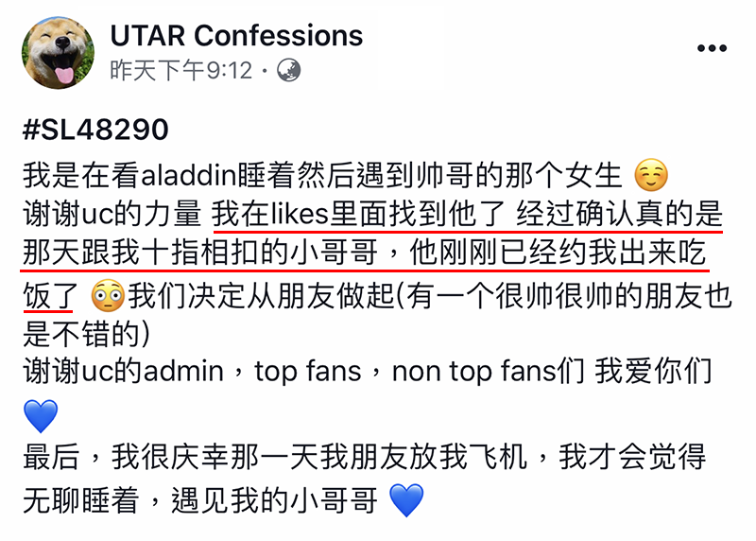Click the word admin in the post
756x541 pixels.
[183, 372]
